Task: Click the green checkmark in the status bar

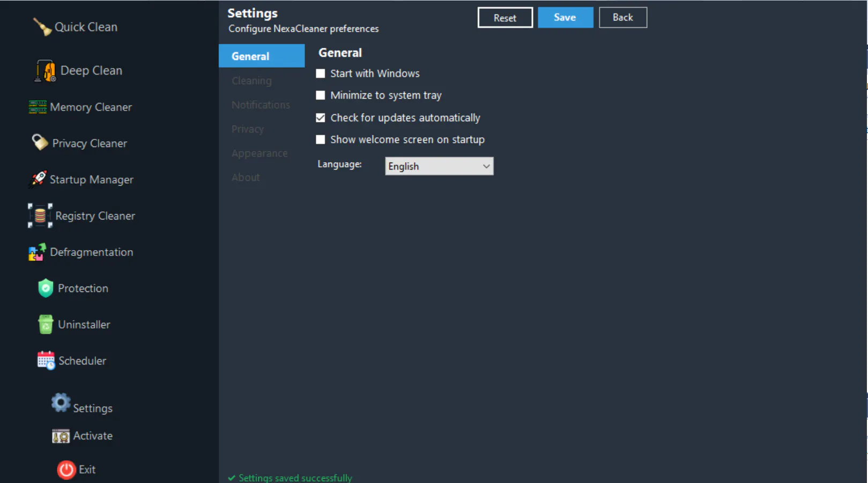Action: [232, 478]
